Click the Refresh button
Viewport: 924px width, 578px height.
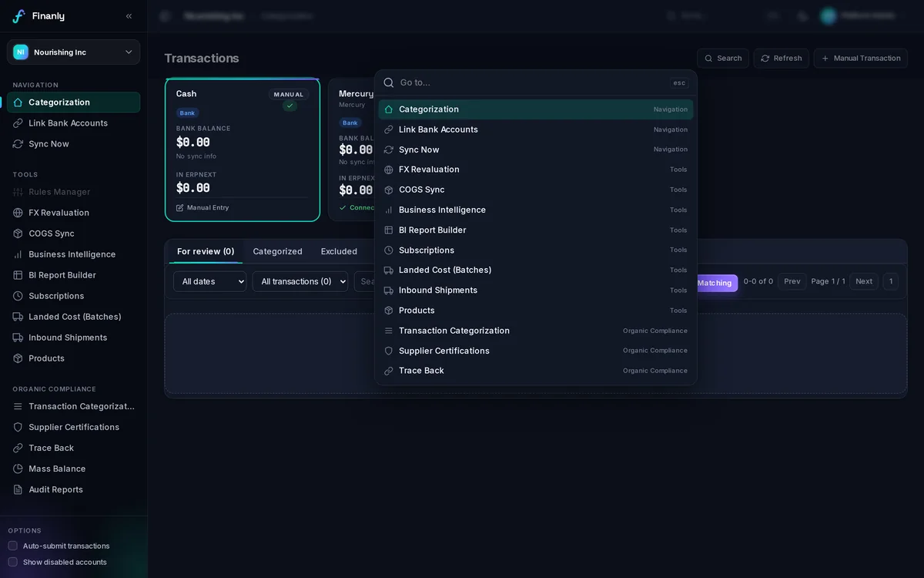click(781, 59)
